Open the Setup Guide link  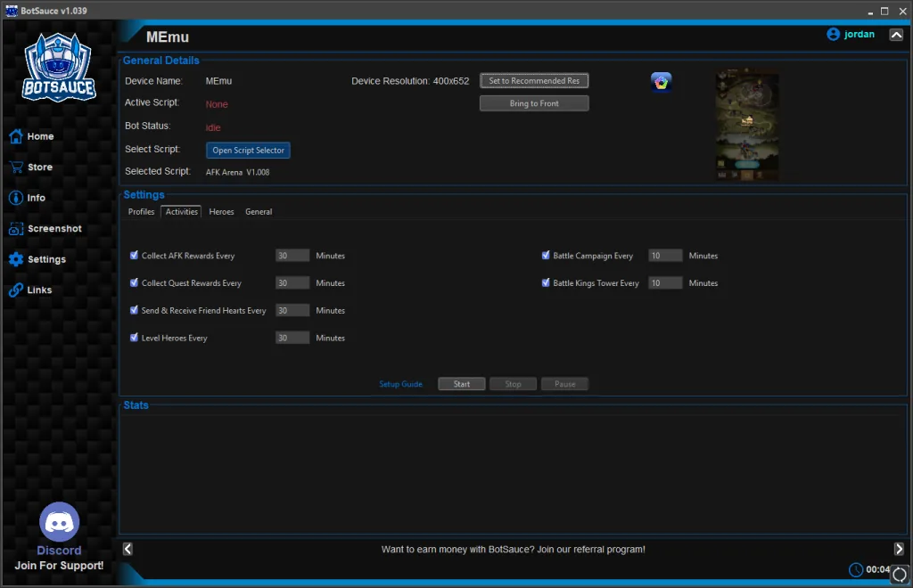400,384
